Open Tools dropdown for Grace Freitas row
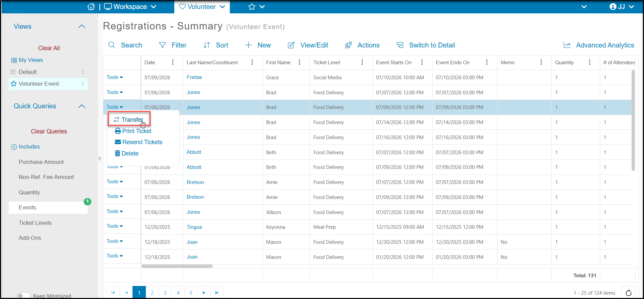The image size is (644, 299). pos(115,77)
